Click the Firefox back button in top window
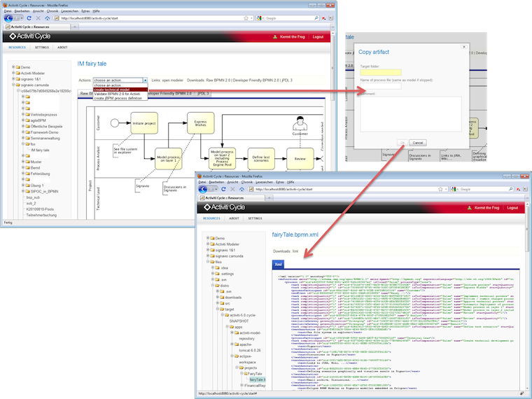This screenshot has width=532, height=399. click(8, 18)
